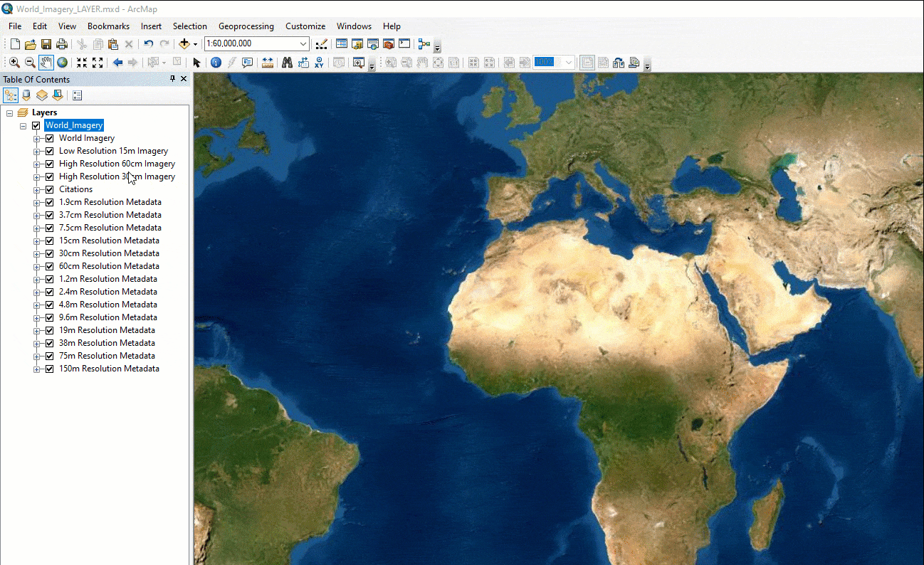Select the Find tool

[x=287, y=63]
